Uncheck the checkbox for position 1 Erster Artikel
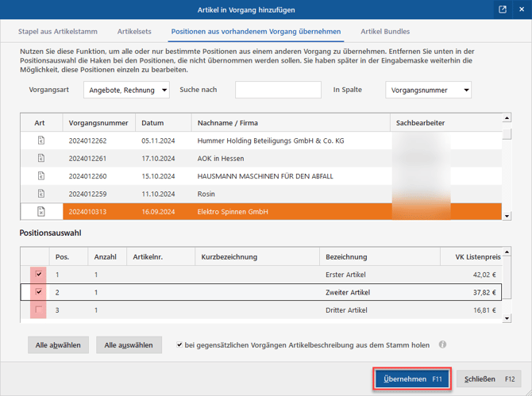This screenshot has width=532, height=396. pyautogui.click(x=39, y=274)
